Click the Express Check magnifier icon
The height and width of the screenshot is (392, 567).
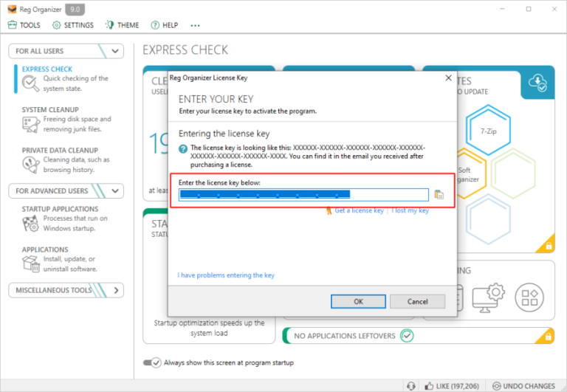coord(31,83)
